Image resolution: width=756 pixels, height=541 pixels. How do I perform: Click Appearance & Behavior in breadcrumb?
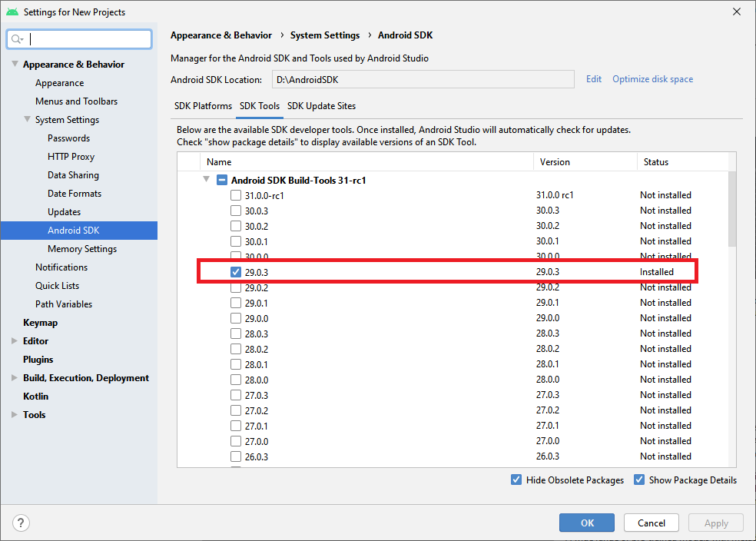[221, 35]
